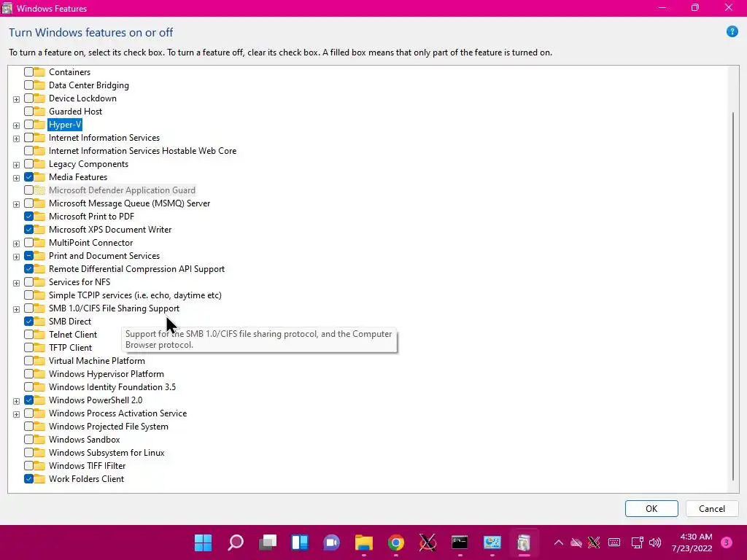Open the clock showing 4:30 AM
The width and height of the screenshot is (747, 560).
point(692,542)
